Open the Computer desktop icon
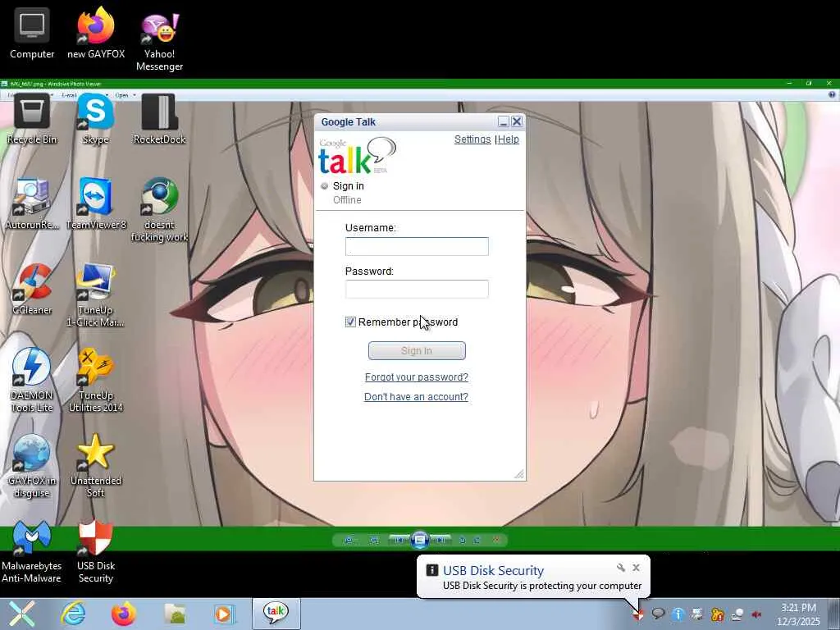840x630 pixels. (x=32, y=32)
